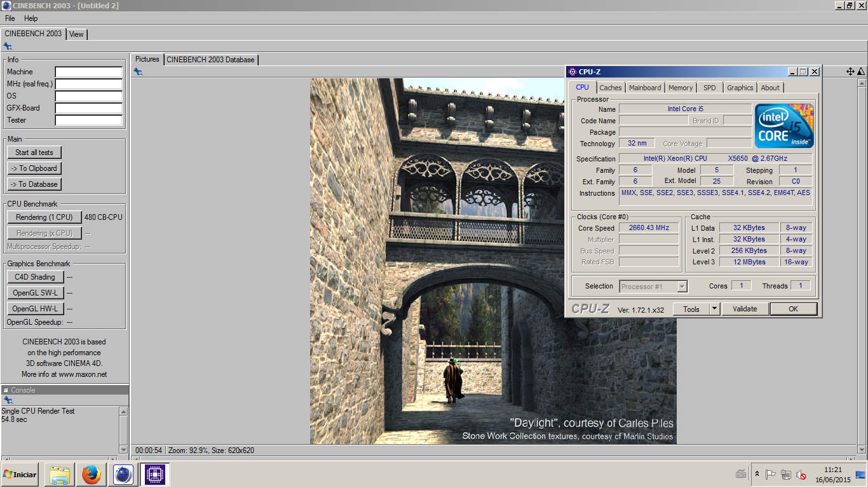Image resolution: width=868 pixels, height=488 pixels.
Task: Click Show Desktop monitor icon near clock
Action: pos(860,474)
